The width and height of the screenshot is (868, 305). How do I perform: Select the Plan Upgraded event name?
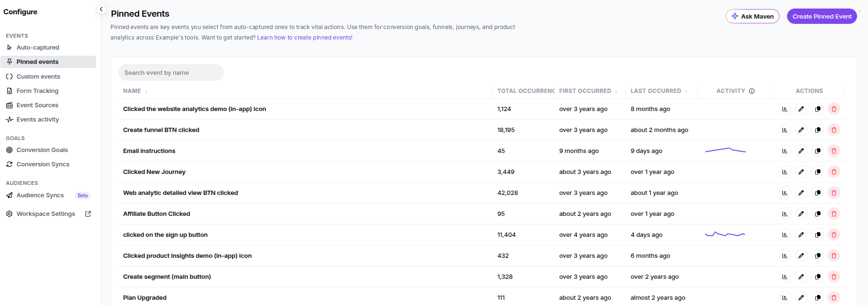tap(145, 298)
